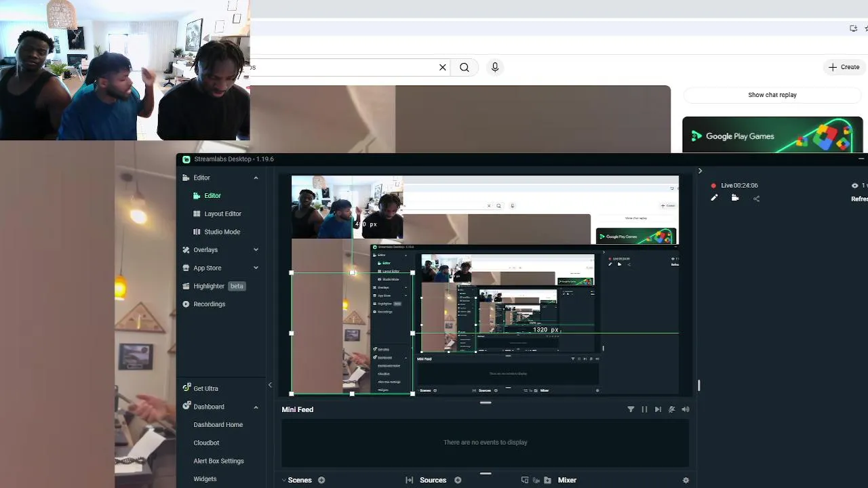Screen dimensions: 868x488
Task: Click the Refresh chat button
Action: (859, 199)
